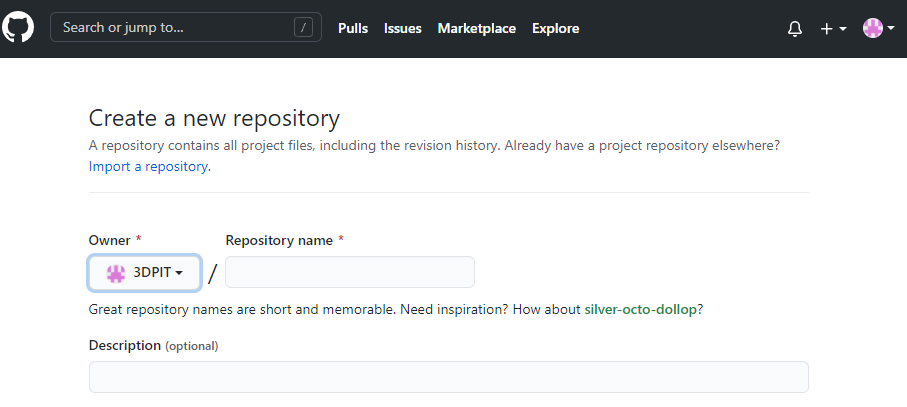Screen dimensions: 907x407
Task: Click the slash shortcut key icon
Action: pos(304,28)
